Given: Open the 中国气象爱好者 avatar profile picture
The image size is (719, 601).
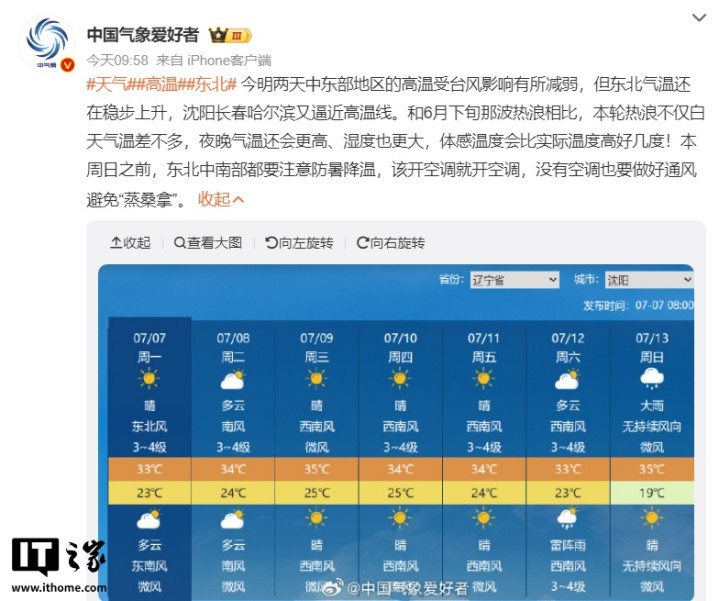Looking at the screenshot, I should click(x=47, y=43).
